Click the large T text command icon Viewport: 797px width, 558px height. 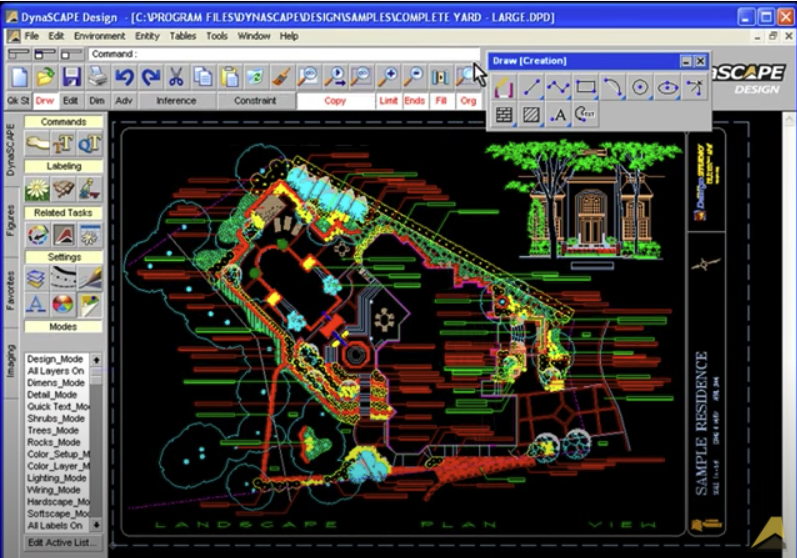point(63,144)
